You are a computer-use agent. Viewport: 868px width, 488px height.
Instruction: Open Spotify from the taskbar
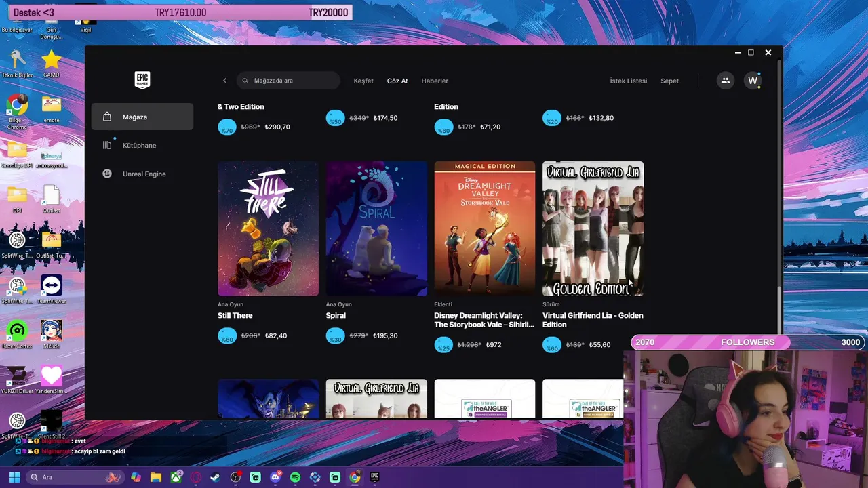tap(295, 477)
